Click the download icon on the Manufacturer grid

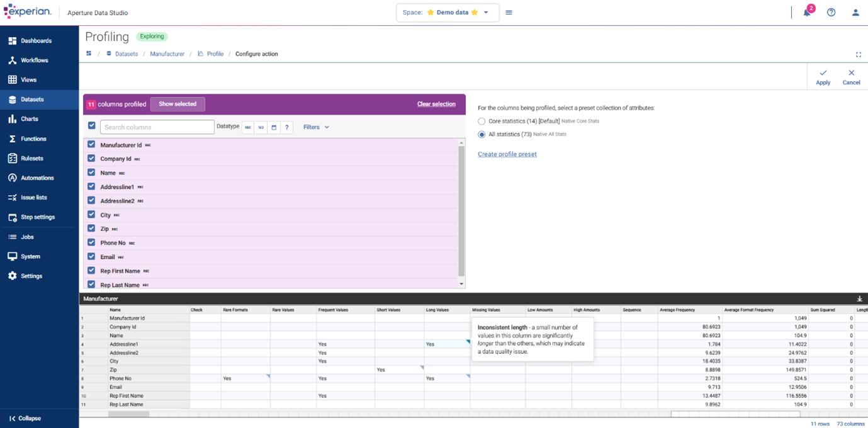(x=859, y=297)
